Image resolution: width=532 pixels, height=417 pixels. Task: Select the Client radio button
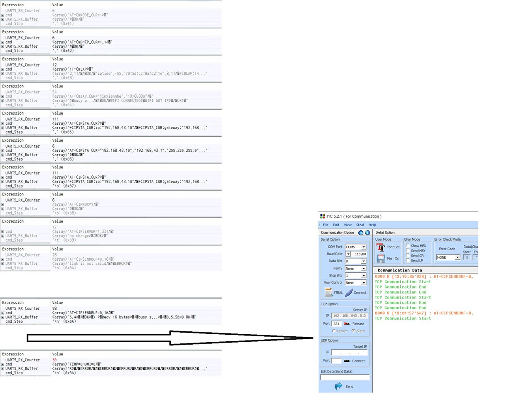tap(353, 331)
